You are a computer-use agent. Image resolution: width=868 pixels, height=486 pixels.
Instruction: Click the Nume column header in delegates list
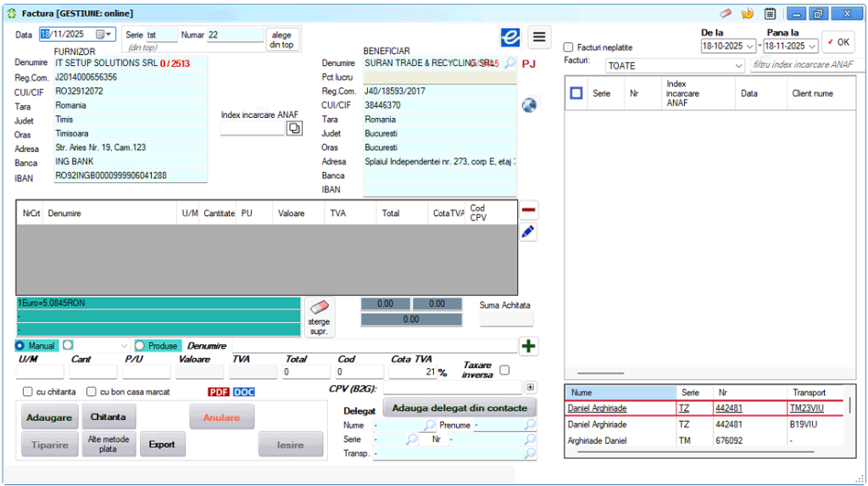[620, 393]
